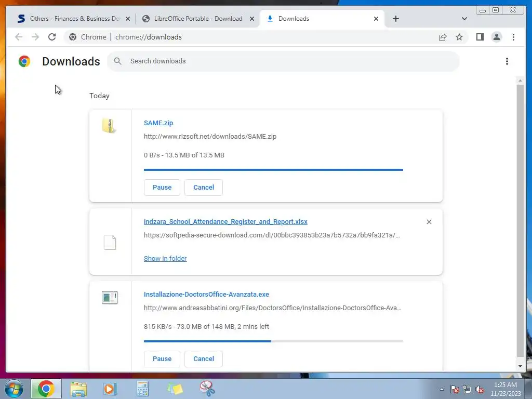Click the SAME.zip file icon
The image size is (532, 399).
[109, 126]
